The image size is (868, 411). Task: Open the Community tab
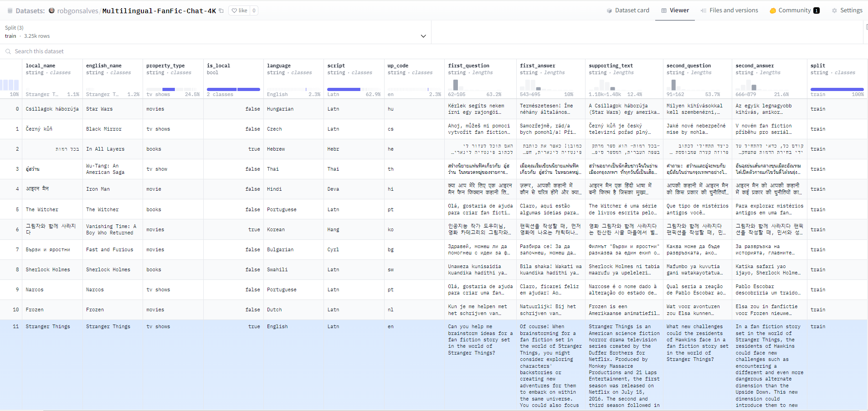pos(795,10)
